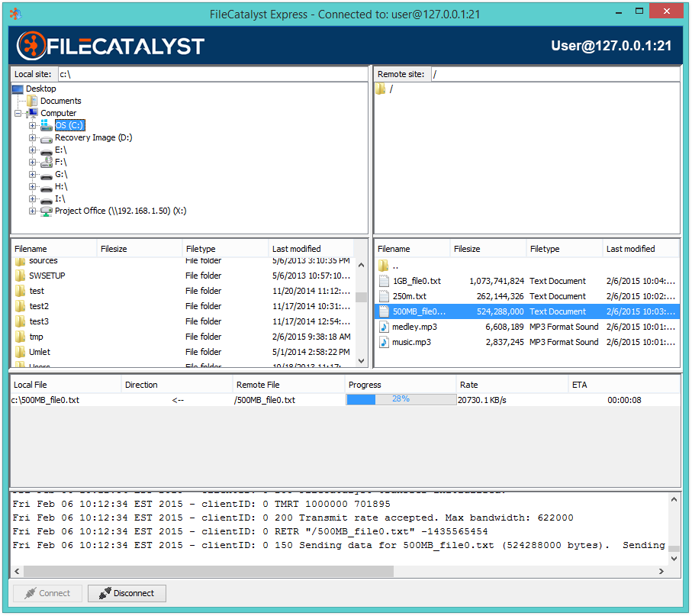Click the Project Office network drive icon

(47, 211)
